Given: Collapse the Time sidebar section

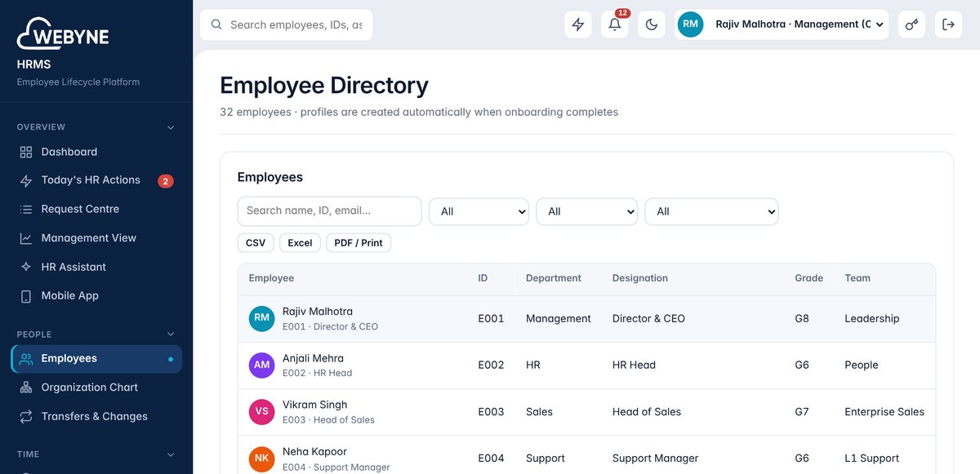Looking at the screenshot, I should pyautogui.click(x=171, y=454).
